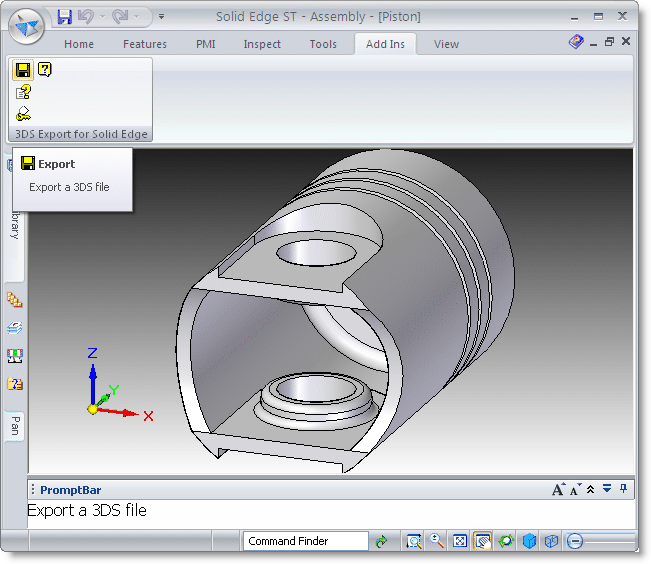Collapse the PromptBar with double chevron
This screenshot has width=651, height=564.
click(590, 489)
